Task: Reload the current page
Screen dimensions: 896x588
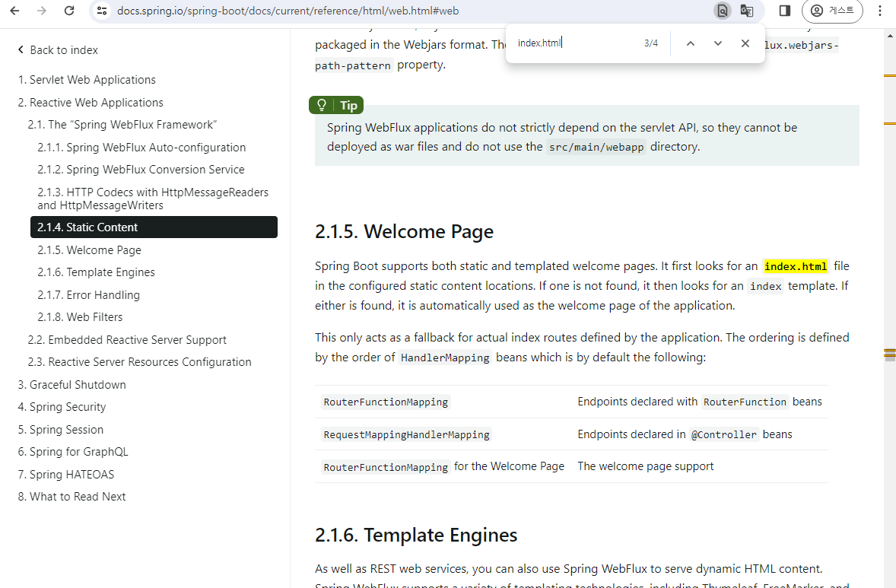Action: [x=69, y=11]
